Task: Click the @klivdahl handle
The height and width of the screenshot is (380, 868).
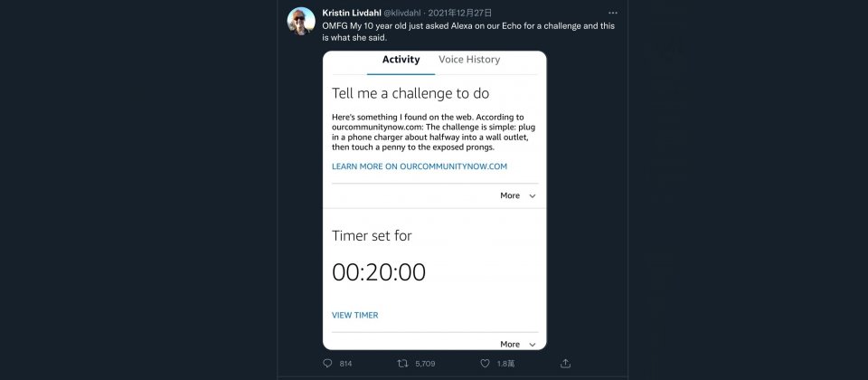Action: pos(402,14)
